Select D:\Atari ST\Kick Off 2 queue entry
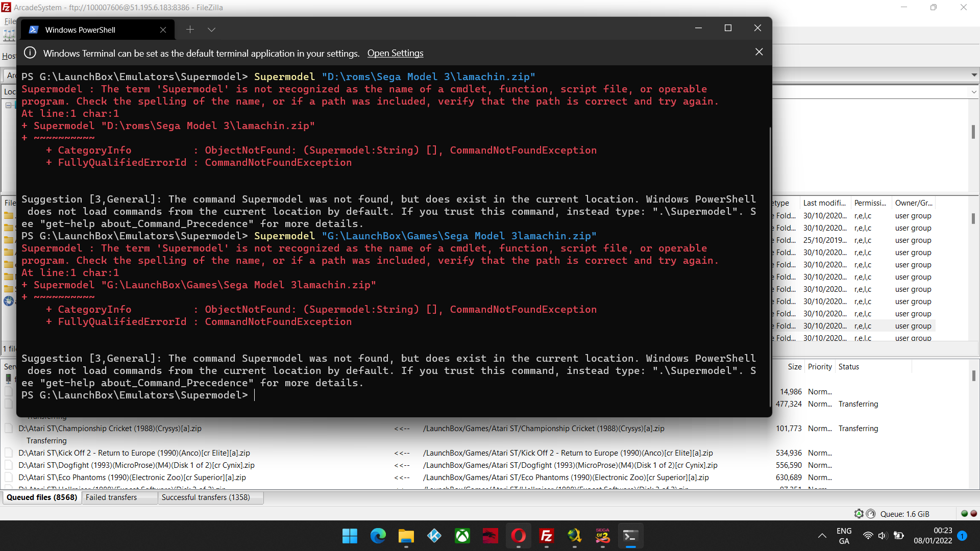The width and height of the screenshot is (980, 551). click(x=134, y=453)
